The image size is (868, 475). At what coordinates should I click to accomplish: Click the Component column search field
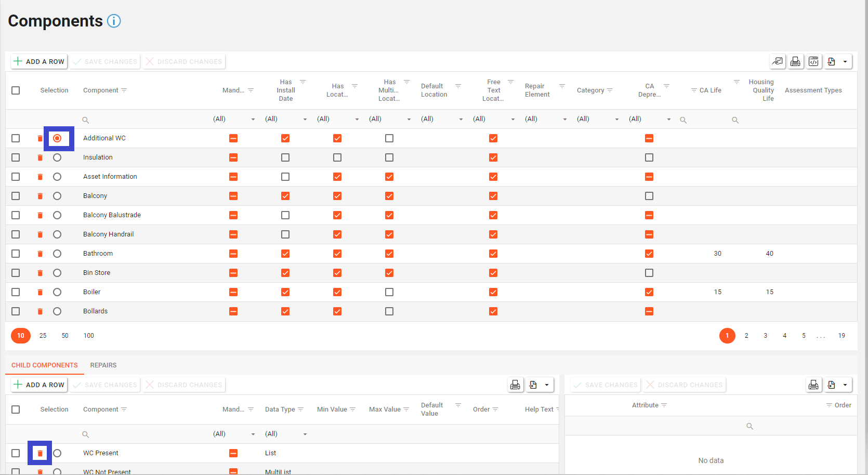[x=146, y=120]
